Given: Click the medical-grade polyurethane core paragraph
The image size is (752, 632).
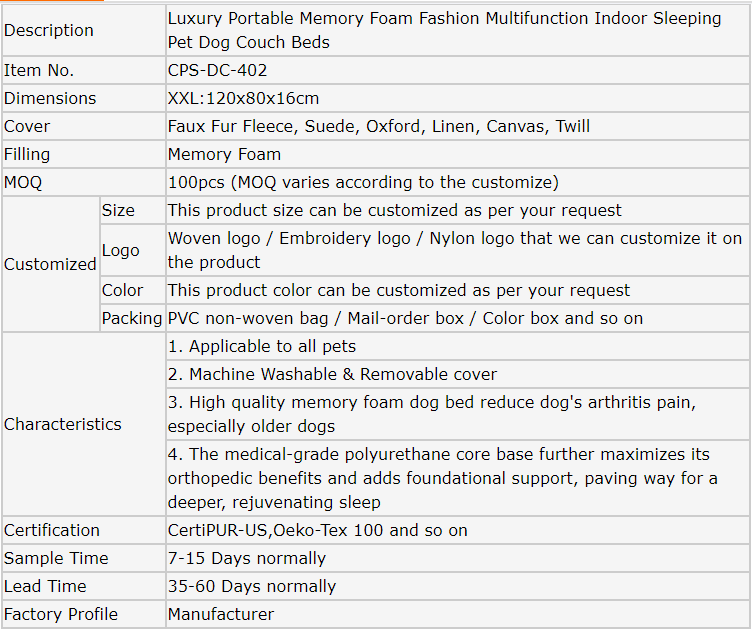Looking at the screenshot, I should 442,478.
